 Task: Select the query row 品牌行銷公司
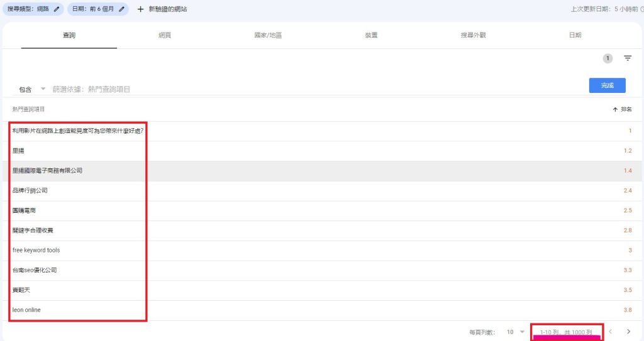coord(30,190)
